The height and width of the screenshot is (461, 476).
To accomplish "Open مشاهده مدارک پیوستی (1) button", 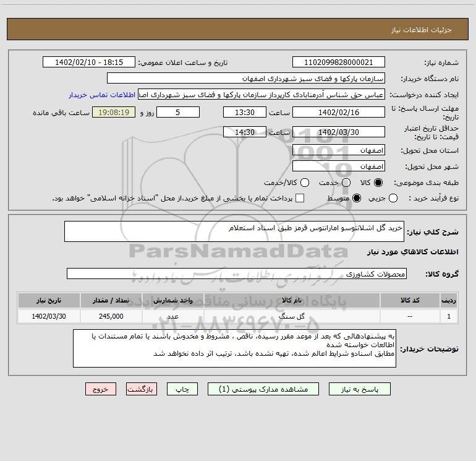I will (263, 389).
